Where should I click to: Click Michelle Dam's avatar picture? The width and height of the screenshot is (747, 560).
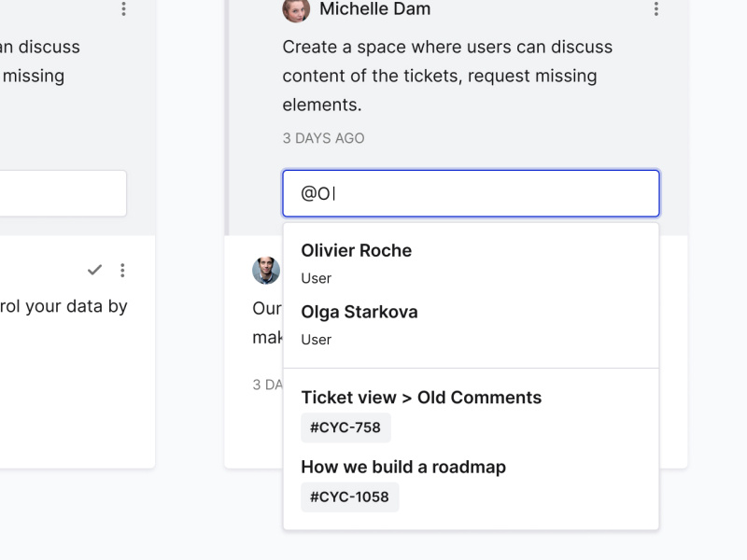coord(296,9)
